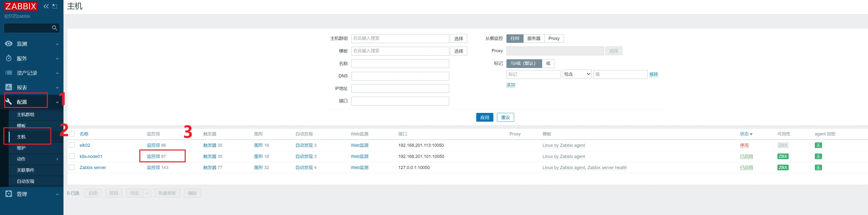Click the gear icon for 管理
868x215 pixels.
pos(9,194)
